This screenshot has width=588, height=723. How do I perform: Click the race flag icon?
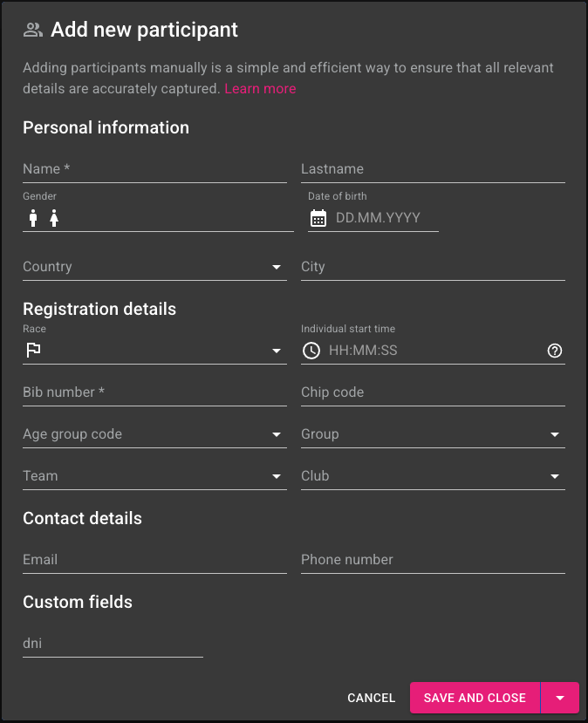(x=34, y=351)
